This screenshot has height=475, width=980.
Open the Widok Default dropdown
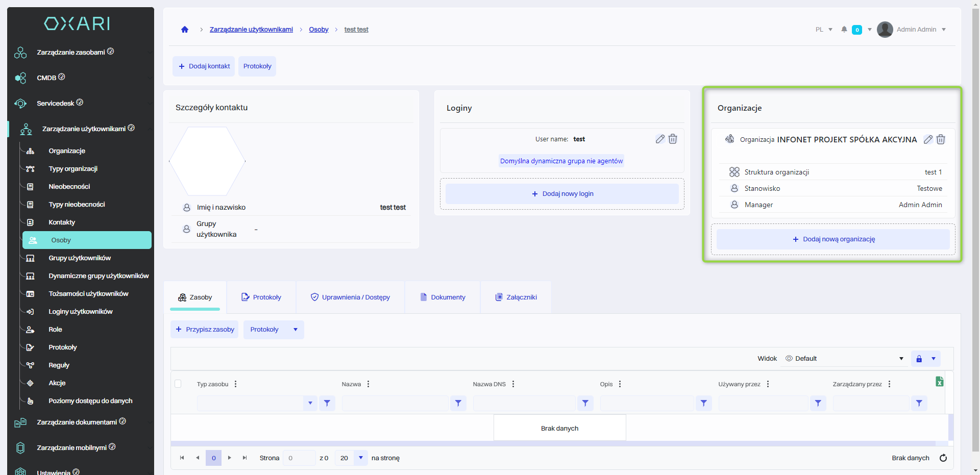point(844,359)
